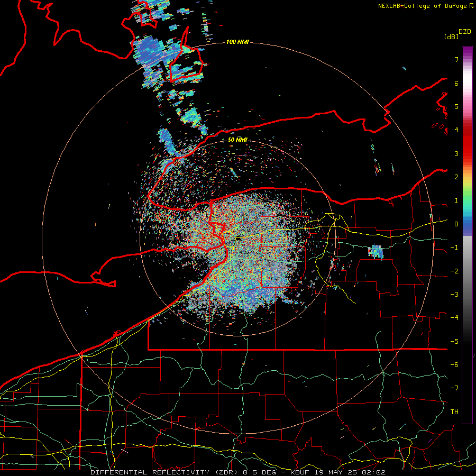Click the -2 value on color scale
This screenshot has width=476, height=476.
[x=454, y=271]
